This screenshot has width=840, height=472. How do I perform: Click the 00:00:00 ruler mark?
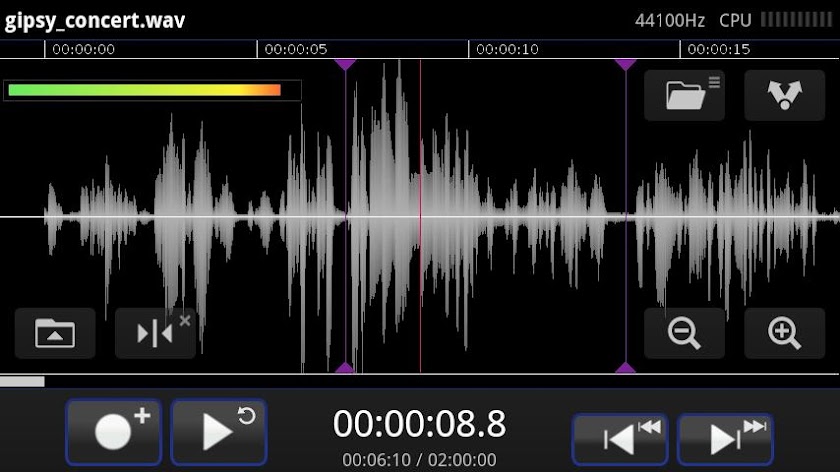point(84,49)
